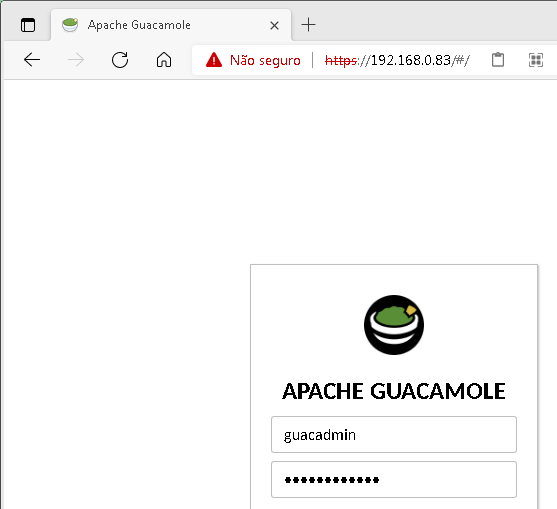Go to the Home page icon
557x509 pixels.
click(164, 60)
